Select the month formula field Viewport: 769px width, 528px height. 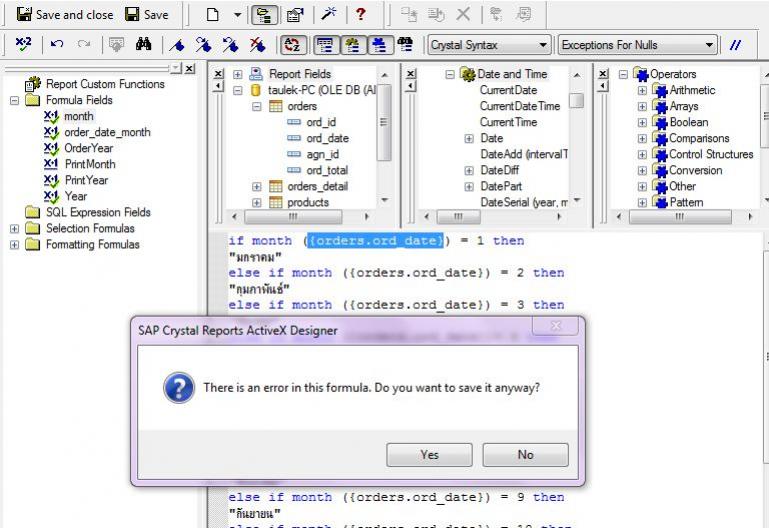click(x=78, y=116)
